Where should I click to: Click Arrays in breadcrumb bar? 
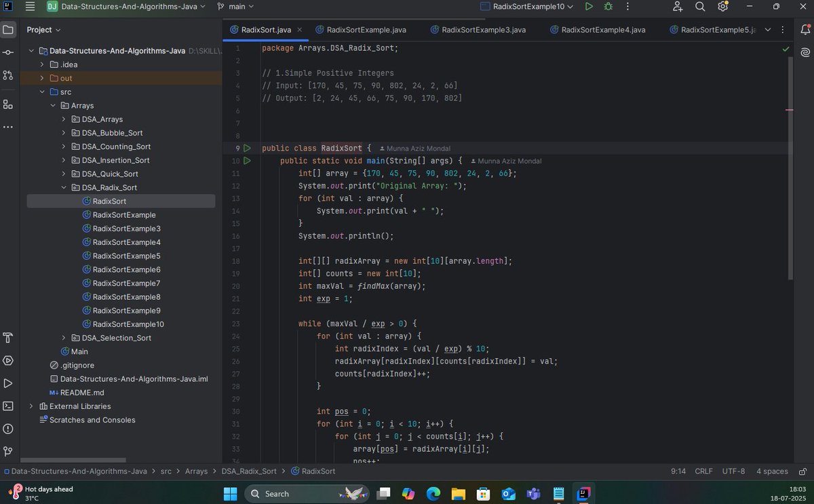[196, 471]
